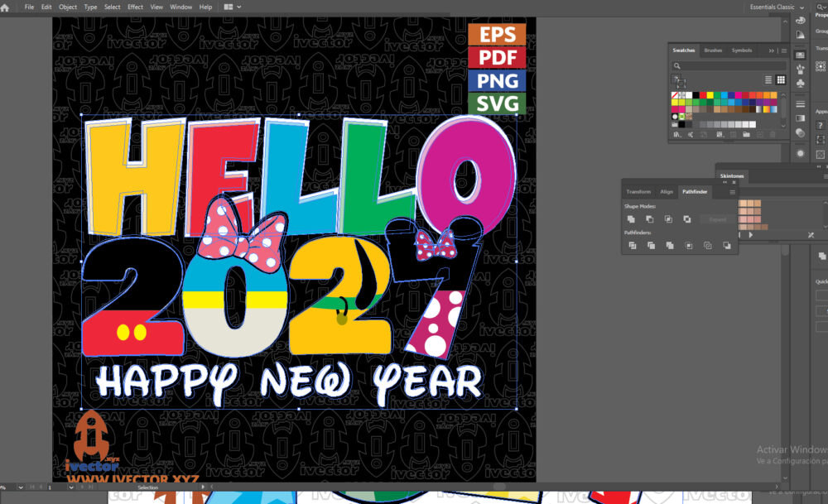The image size is (828, 504).
Task: Open the Symbols club dock icon
Action: [x=801, y=84]
